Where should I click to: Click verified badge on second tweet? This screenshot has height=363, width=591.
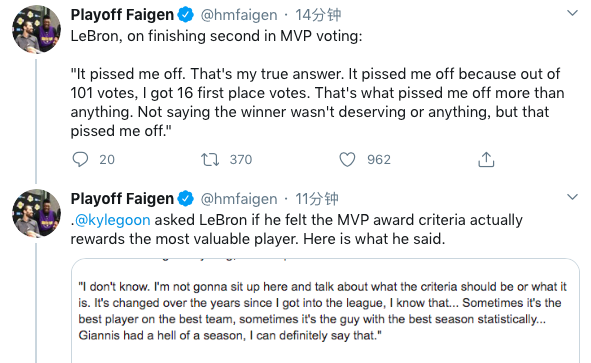tap(185, 199)
